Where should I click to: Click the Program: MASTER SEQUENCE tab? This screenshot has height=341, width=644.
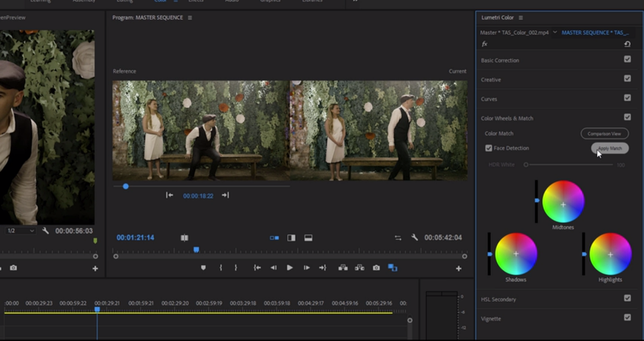tap(148, 17)
